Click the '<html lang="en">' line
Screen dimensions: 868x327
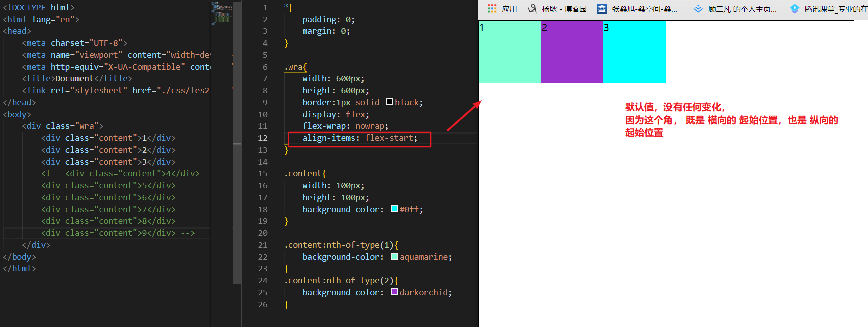[x=41, y=19]
